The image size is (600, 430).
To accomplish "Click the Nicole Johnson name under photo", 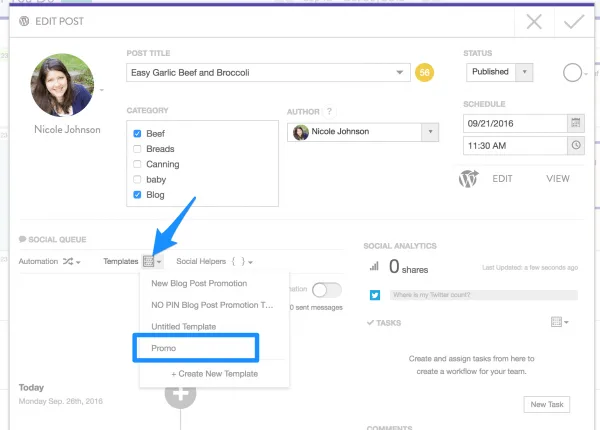I will coord(67,130).
